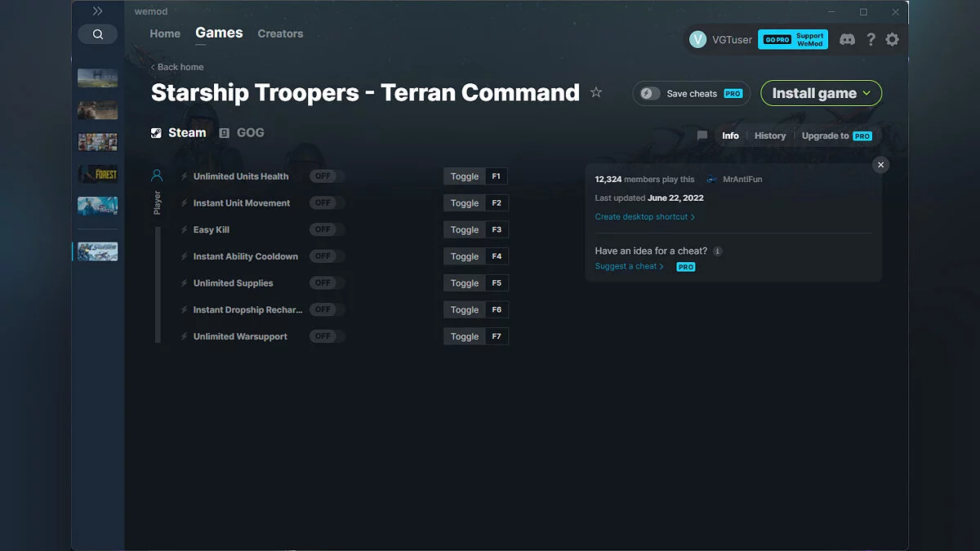Screen dimensions: 980x551
Task: Toggle Instant Ability Cooldown switch
Action: click(x=327, y=256)
